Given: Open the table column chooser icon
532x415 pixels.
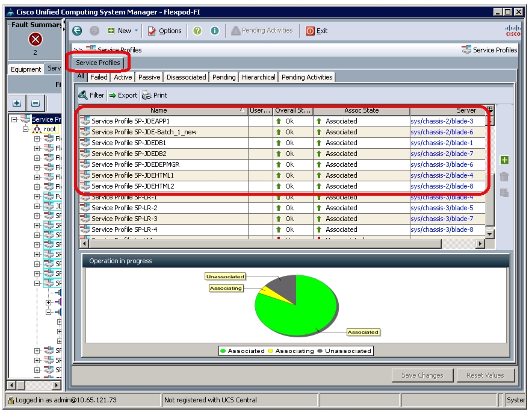Looking at the screenshot, I should click(490, 110).
